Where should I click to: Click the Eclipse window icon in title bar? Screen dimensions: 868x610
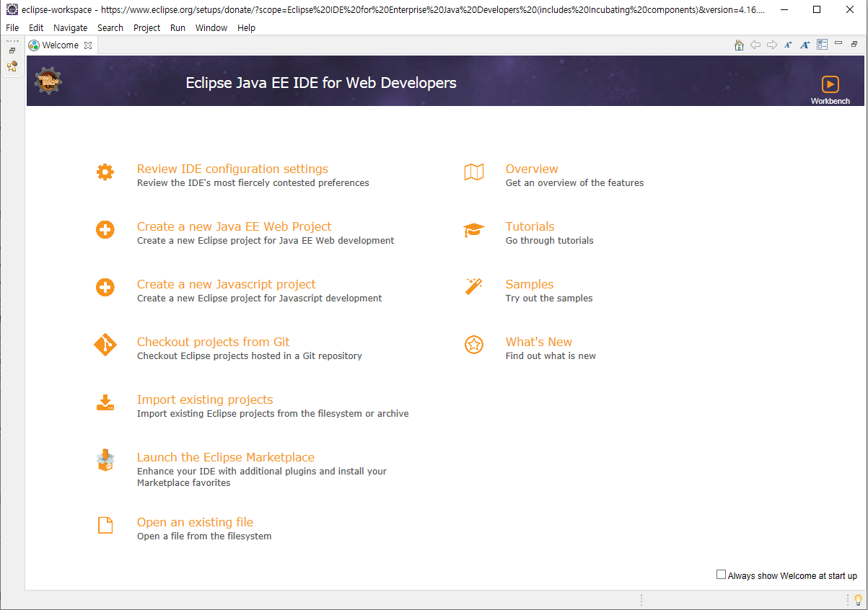12,10
